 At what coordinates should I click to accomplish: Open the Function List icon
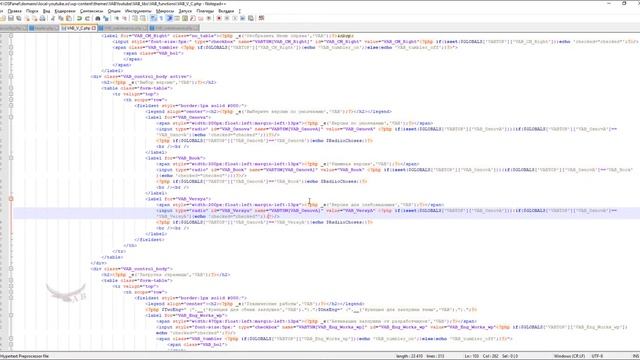(x=193, y=18)
